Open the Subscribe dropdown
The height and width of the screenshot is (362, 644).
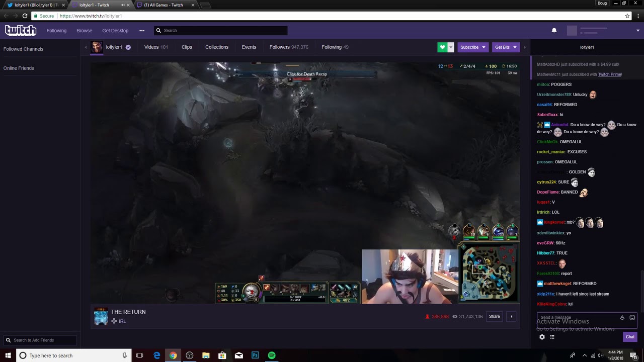(473, 47)
